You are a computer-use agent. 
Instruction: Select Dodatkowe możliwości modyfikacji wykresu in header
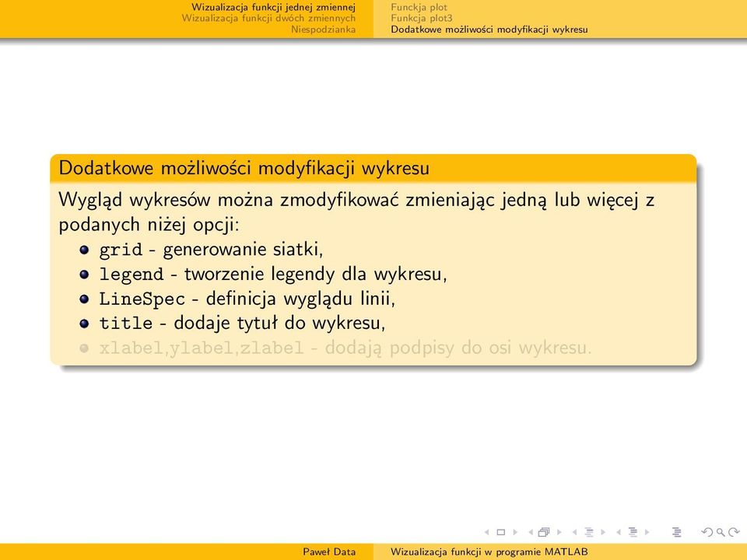(x=489, y=30)
